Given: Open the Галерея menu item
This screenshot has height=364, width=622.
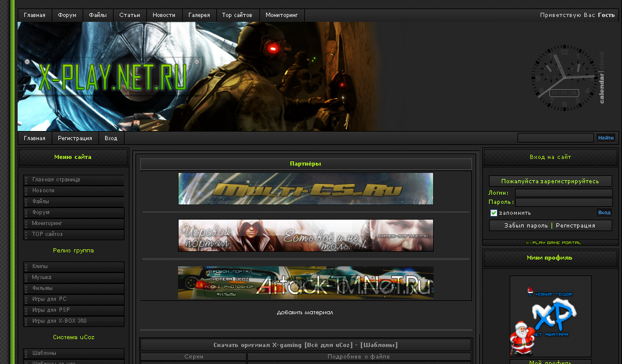Looking at the screenshot, I should [199, 15].
